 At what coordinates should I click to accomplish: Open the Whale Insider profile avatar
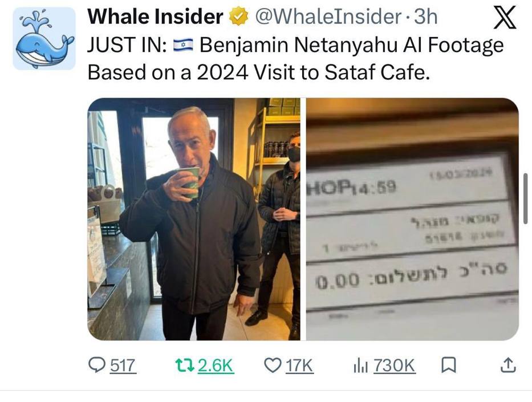44,38
